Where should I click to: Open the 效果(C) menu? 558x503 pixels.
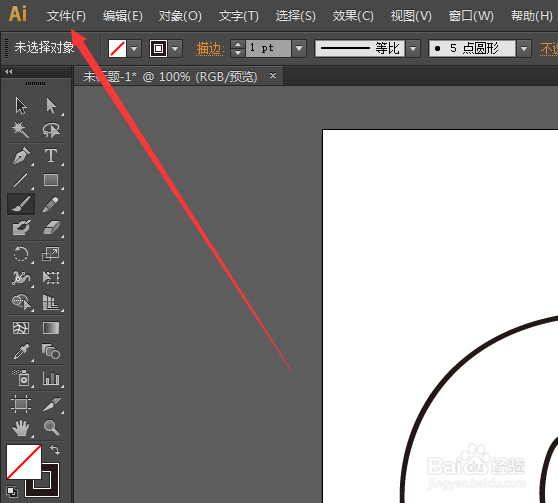[353, 16]
